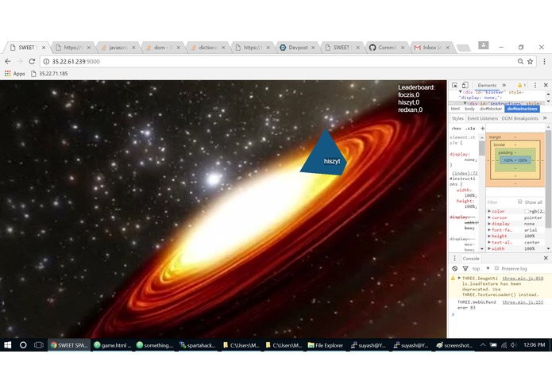
Task: Expand the computed cursor property
Action: (x=489, y=217)
